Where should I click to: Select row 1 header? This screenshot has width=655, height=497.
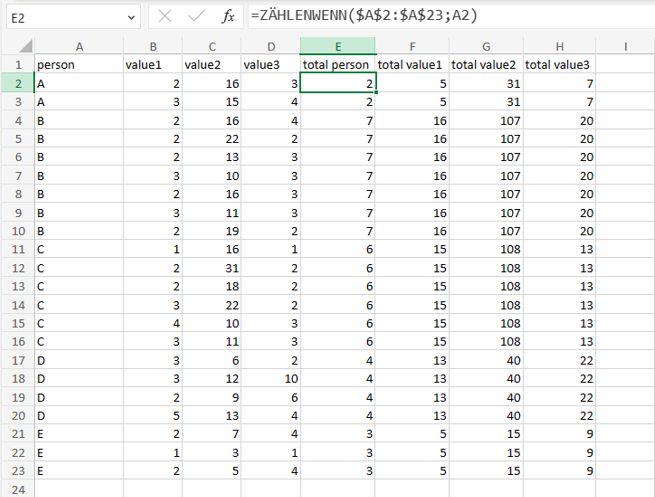18,65
